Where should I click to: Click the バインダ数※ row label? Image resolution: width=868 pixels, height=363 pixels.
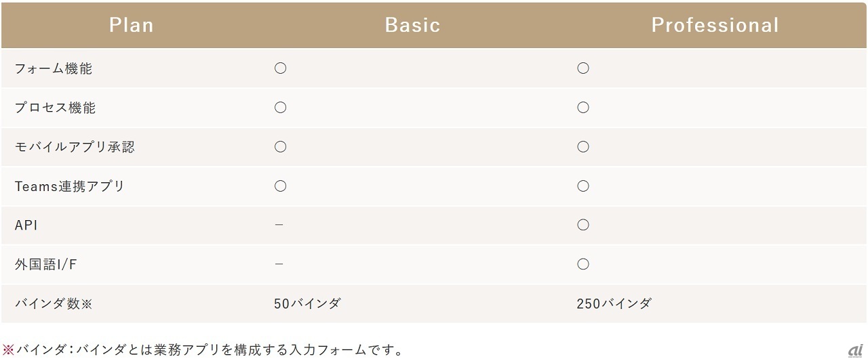click(x=53, y=303)
